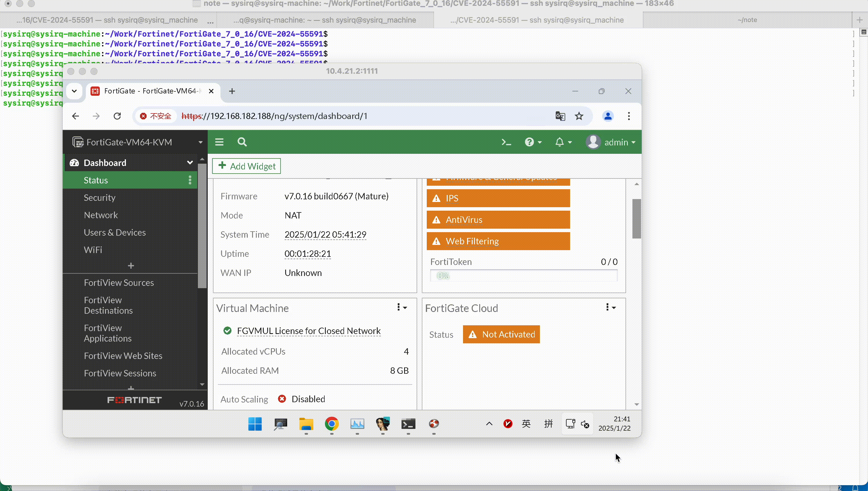Screen dimensions: 868x491
Task: Open the help question-mark menu
Action: coord(533,142)
